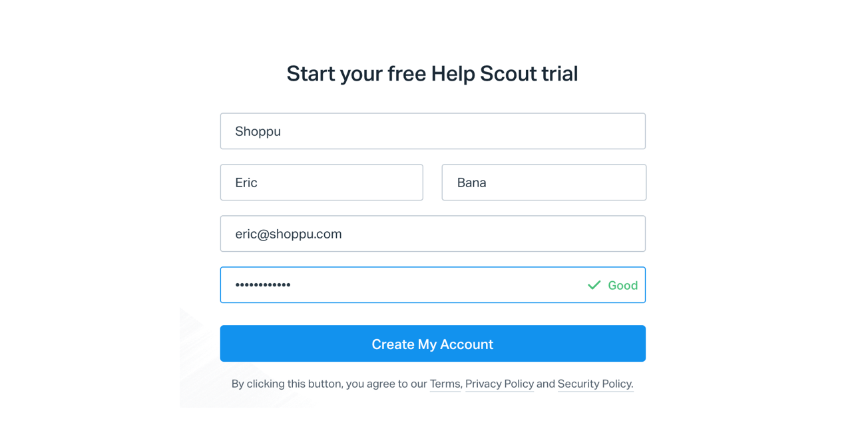Viewport: 868px width, 427px height.
Task: Open the Security Policy link
Action: 594,384
